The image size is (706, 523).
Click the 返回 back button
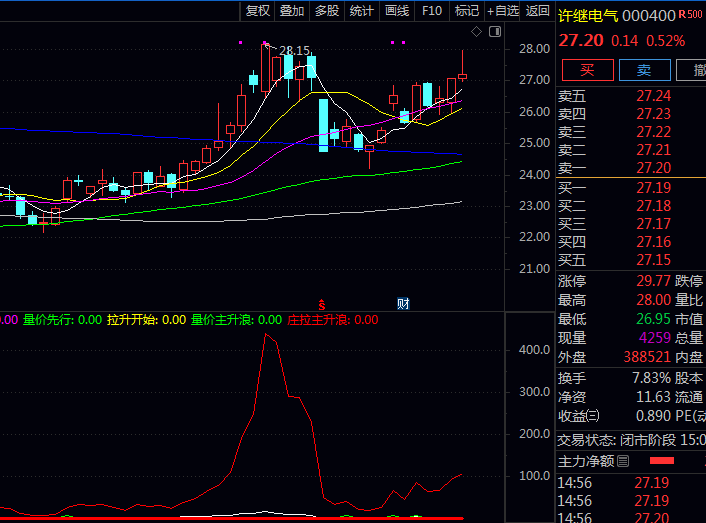(x=538, y=11)
